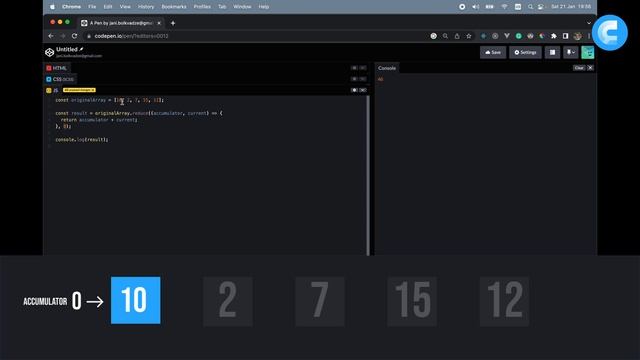Reload the current page
The width and height of the screenshot is (640, 360).
click(x=74, y=36)
